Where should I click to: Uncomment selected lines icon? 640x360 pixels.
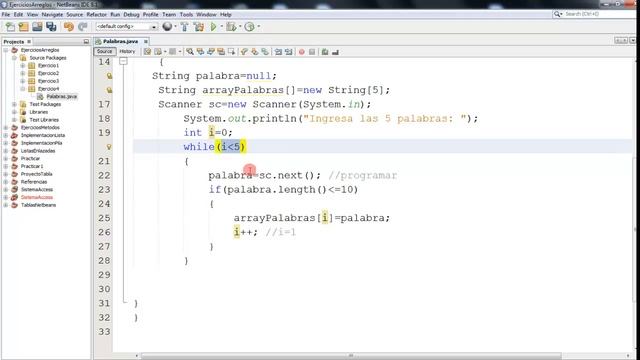tap(335, 52)
